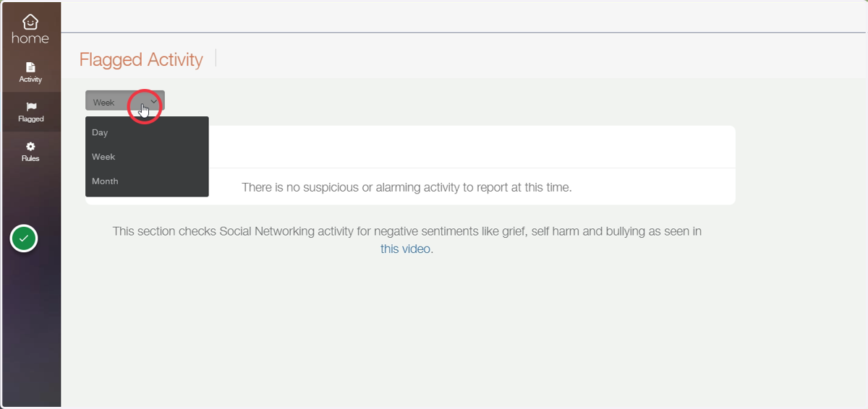The height and width of the screenshot is (409, 868).
Task: Open the home logo icon
Action: coord(30,29)
